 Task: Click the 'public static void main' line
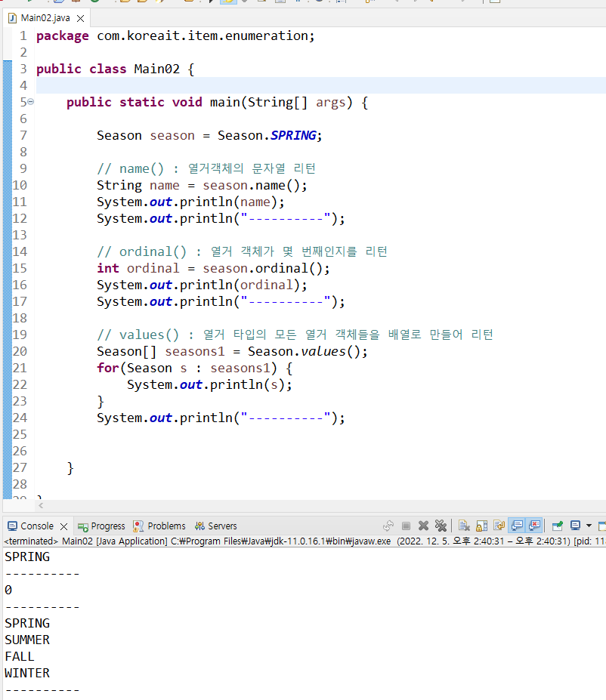coord(217,102)
